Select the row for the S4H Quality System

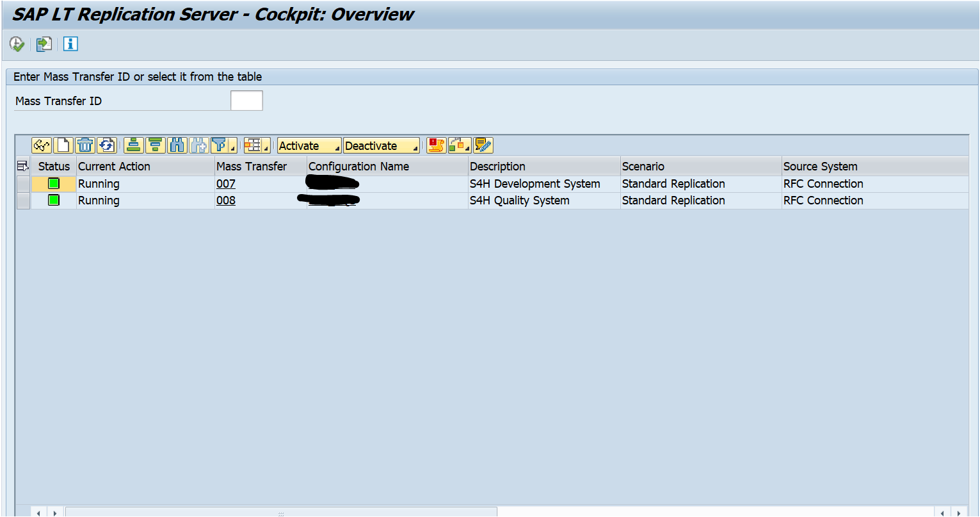24,200
